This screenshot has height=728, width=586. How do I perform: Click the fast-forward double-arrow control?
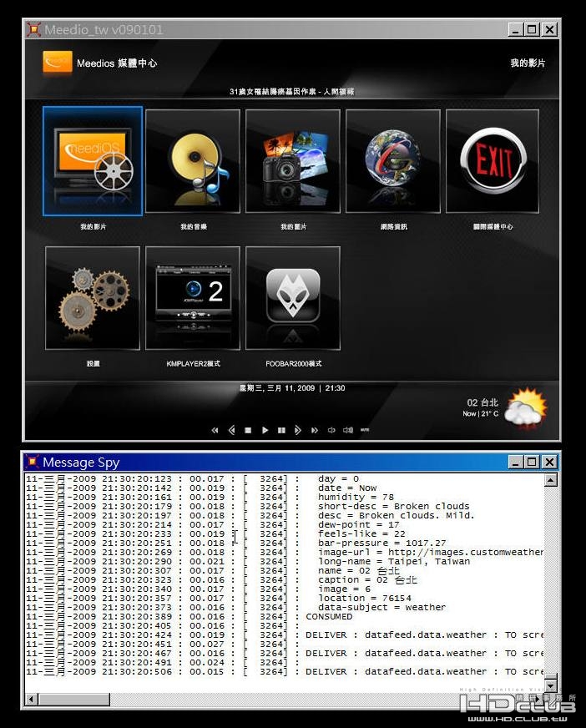(x=315, y=431)
